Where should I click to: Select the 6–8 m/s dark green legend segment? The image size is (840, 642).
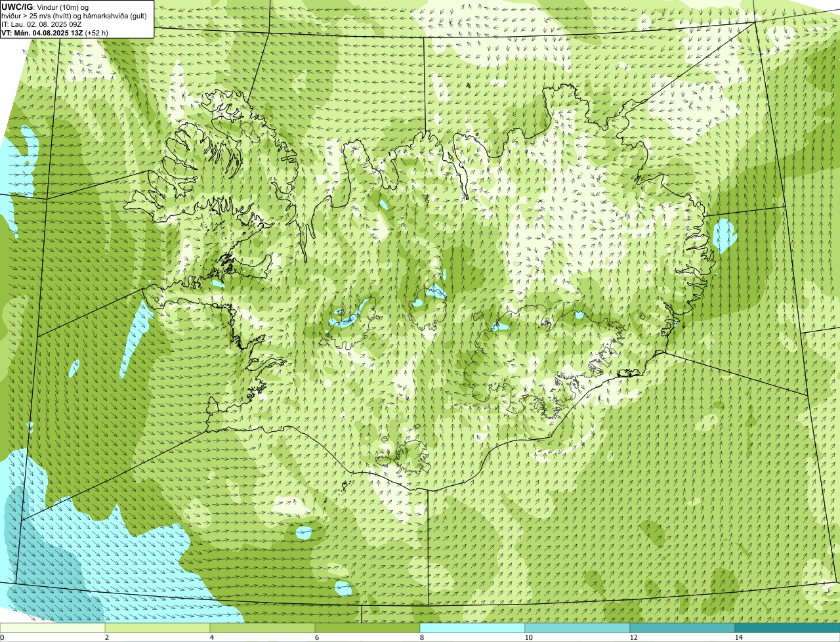coord(367,628)
